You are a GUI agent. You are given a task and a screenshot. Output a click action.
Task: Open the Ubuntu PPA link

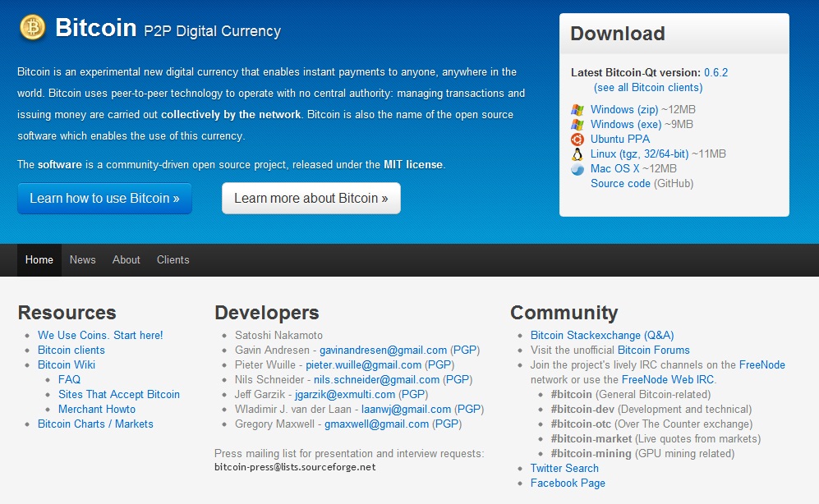620,140
